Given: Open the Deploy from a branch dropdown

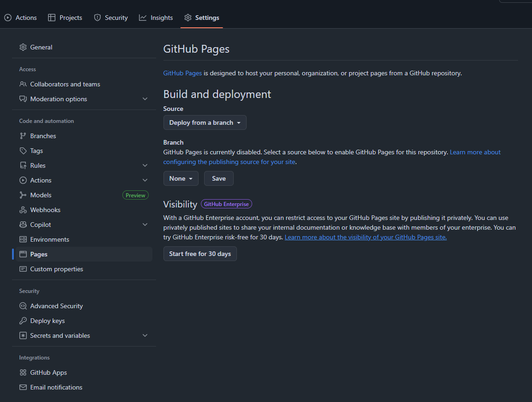Looking at the screenshot, I should (x=205, y=122).
